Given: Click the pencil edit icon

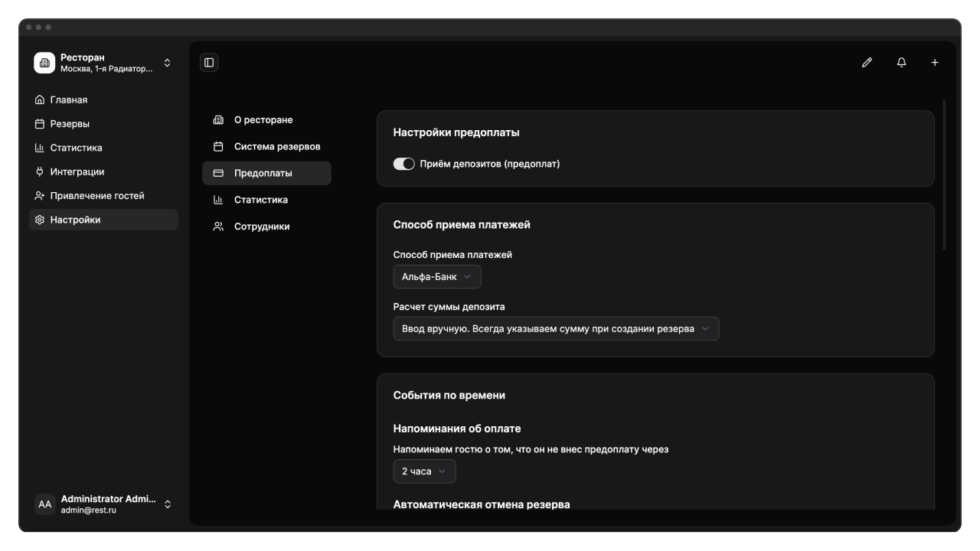Looking at the screenshot, I should (867, 63).
